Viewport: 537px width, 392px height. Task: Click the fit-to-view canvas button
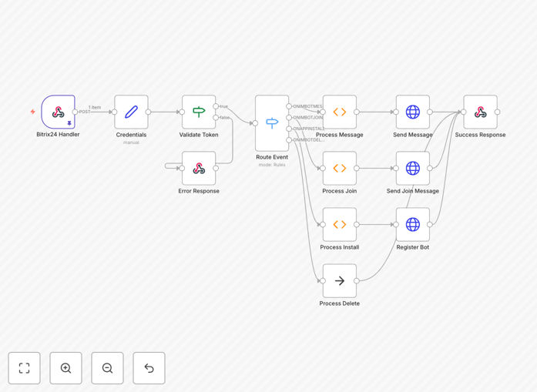click(x=25, y=368)
